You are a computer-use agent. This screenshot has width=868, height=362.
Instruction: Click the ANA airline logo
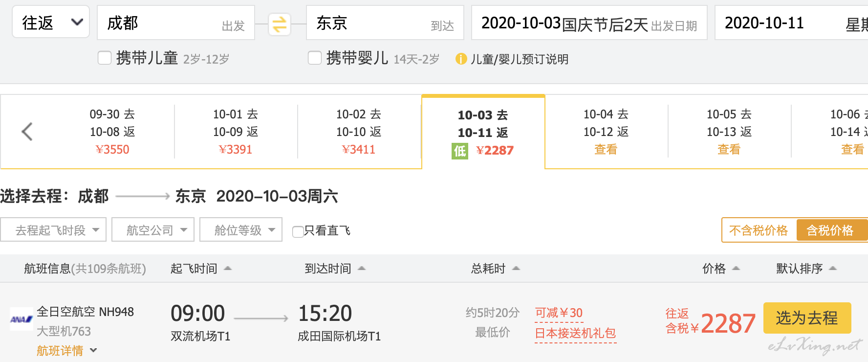[22, 319]
